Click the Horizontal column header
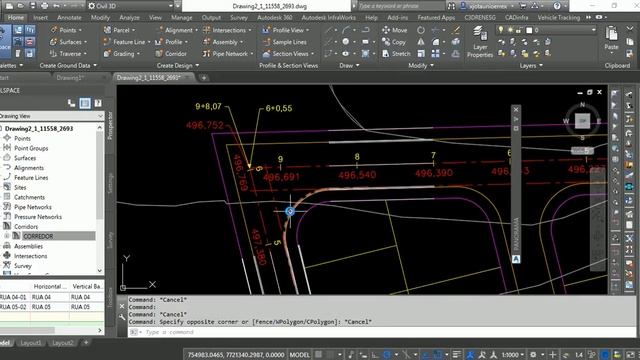 [49, 287]
